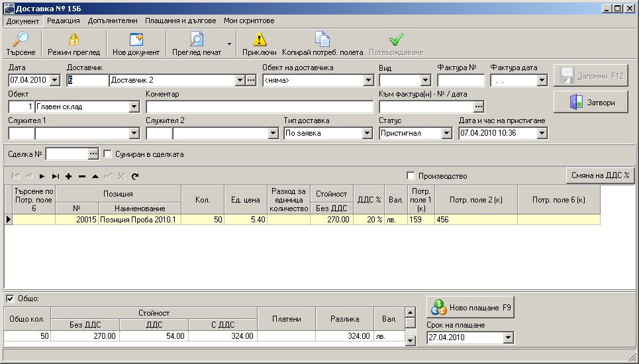Click the Кол. column header
Image resolution: width=639 pixels, height=364 pixels.
(203, 199)
